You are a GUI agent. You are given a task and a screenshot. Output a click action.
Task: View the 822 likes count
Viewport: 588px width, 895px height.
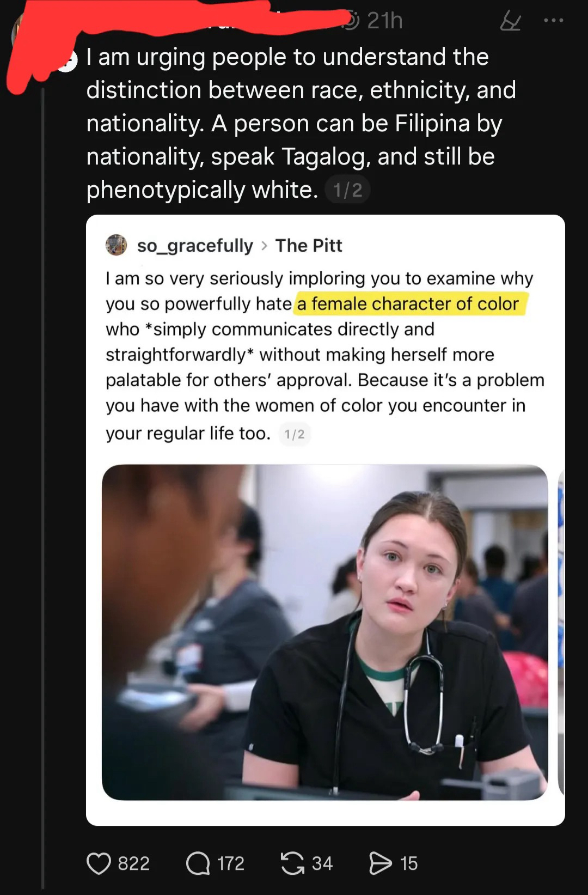pyautogui.click(x=133, y=863)
